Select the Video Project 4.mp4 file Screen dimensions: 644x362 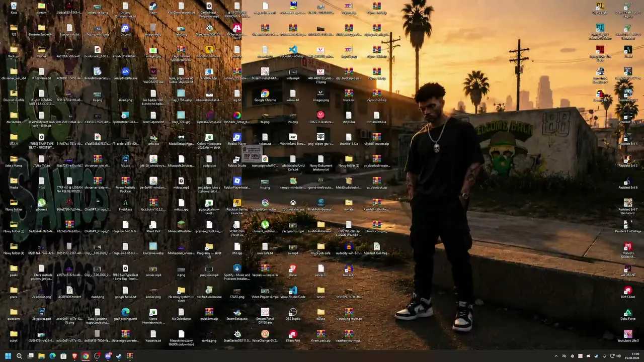265,293
